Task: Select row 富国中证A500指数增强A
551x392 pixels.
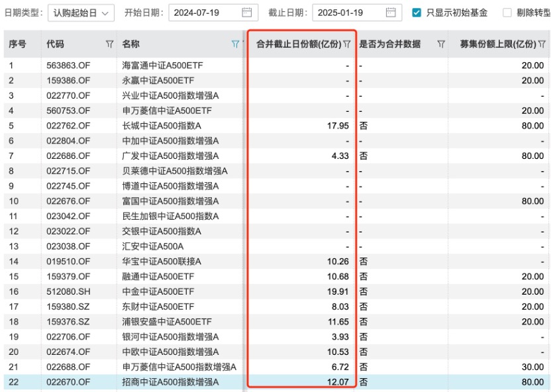Action: click(277, 201)
